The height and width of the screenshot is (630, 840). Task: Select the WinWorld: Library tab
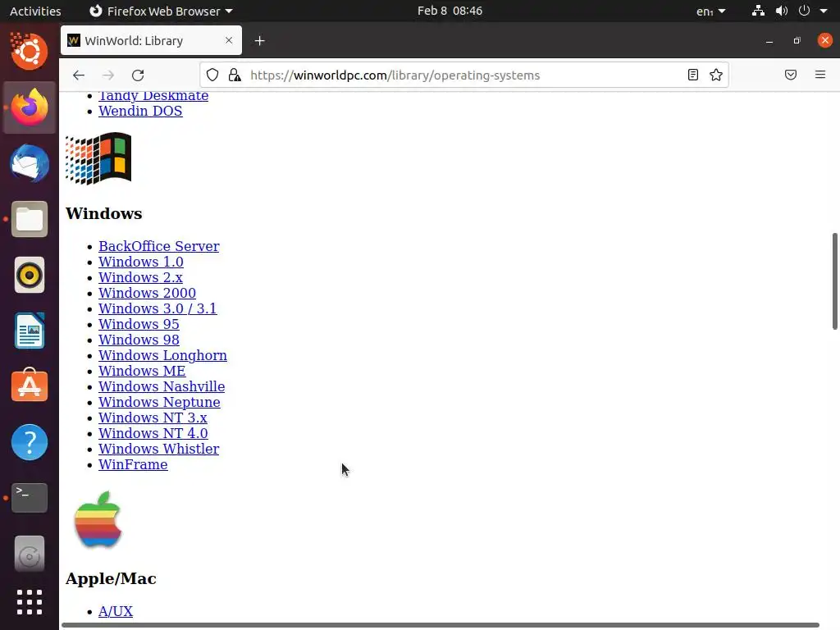point(151,40)
